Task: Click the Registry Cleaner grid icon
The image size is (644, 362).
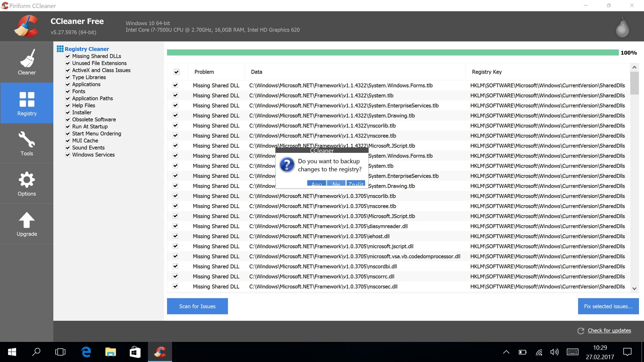Action: 60,49
